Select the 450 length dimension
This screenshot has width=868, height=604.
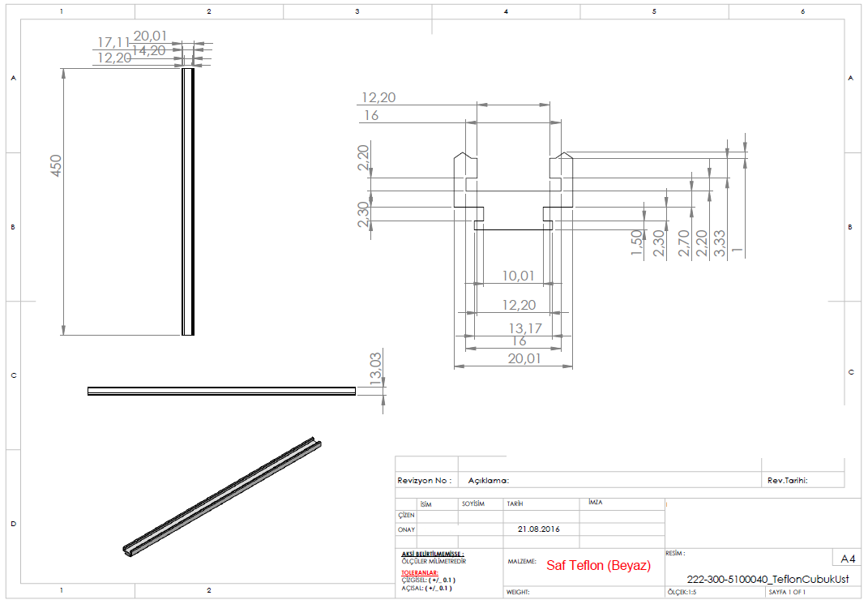pyautogui.click(x=56, y=165)
